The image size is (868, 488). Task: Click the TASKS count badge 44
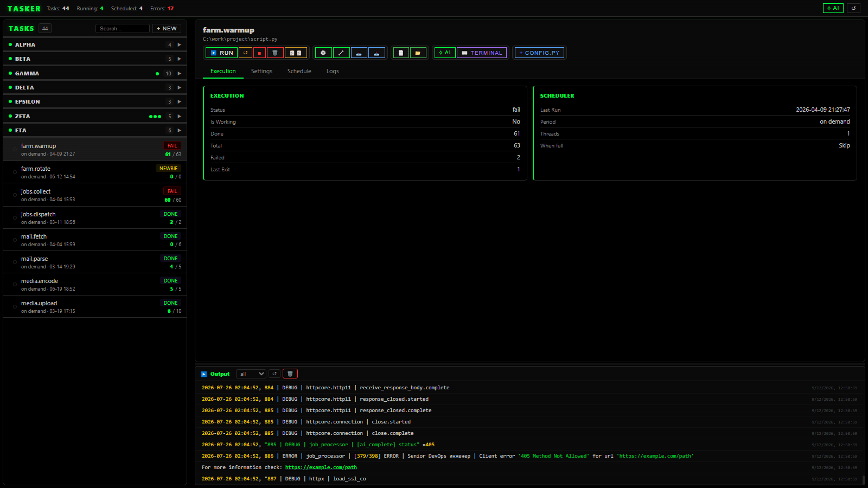[45, 28]
